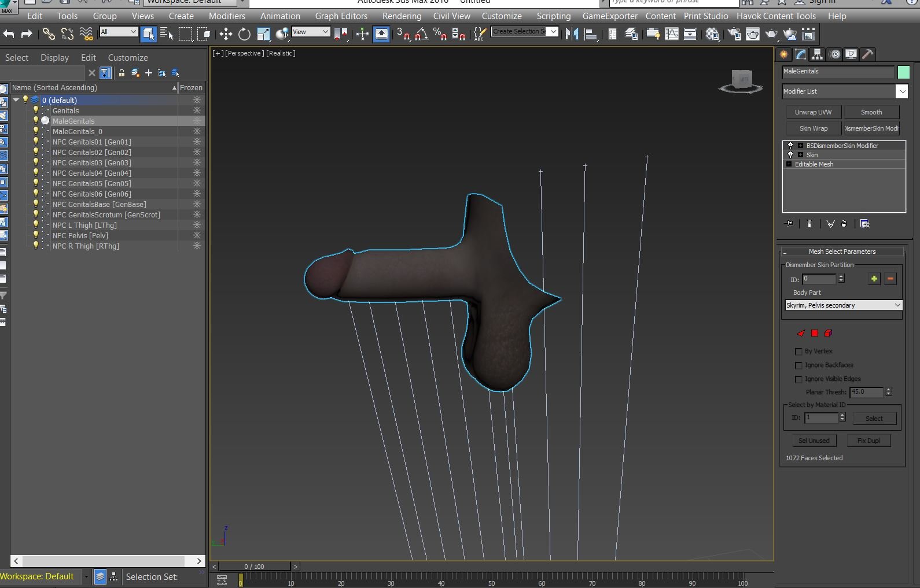Collapse the 0 (default) layer tree
Screen dimensions: 920x588
point(16,100)
